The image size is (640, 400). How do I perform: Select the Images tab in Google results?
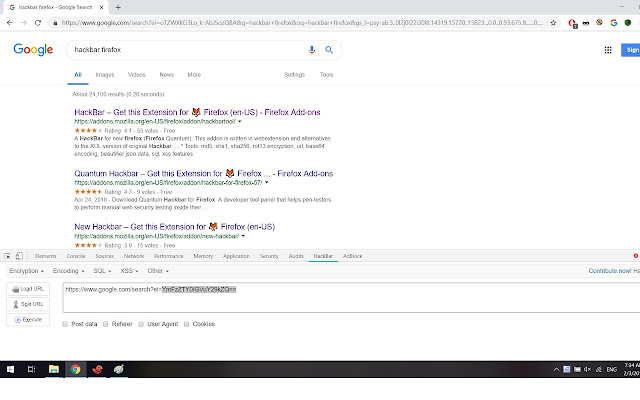105,74
